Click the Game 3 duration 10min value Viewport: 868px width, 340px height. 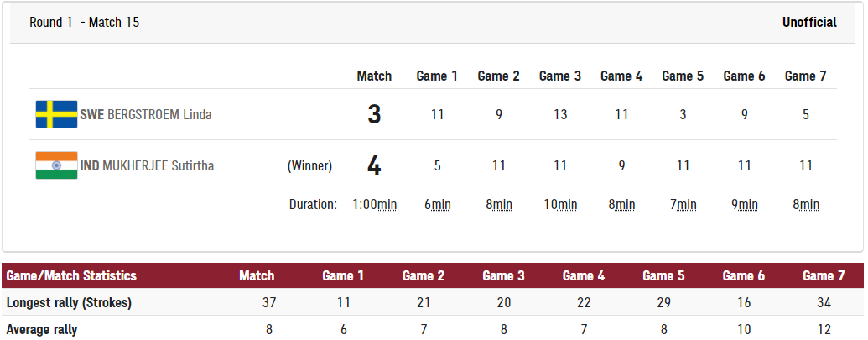[560, 204]
